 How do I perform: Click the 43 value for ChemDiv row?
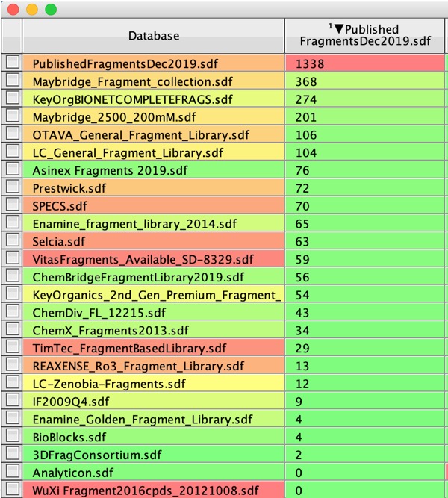coord(365,312)
